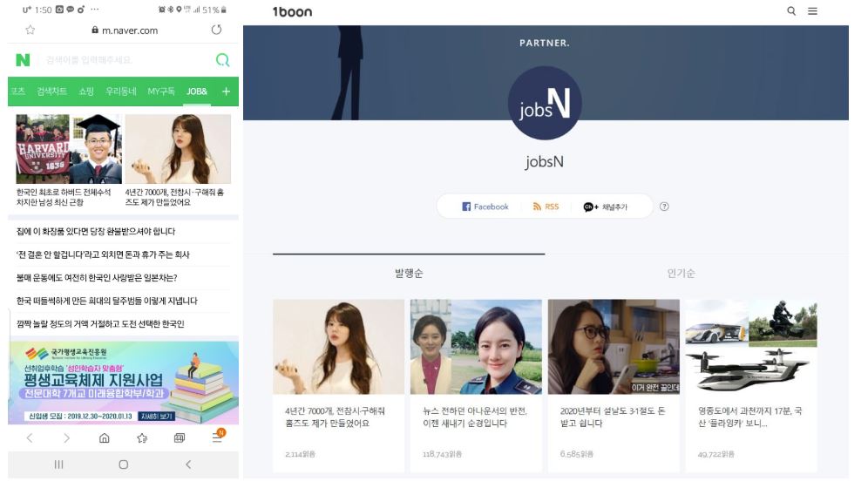Open the Harvard graduate article thumbnail
Screen dimensions: 868x488
[69, 149]
